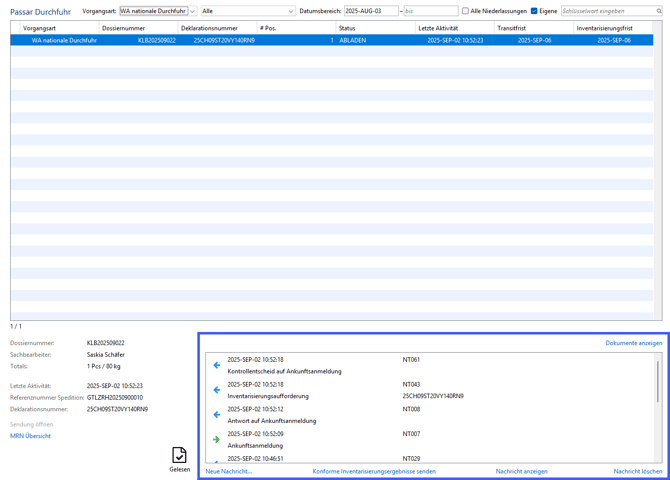
Task: Sort by Transitfrist column header
Action: pos(511,28)
